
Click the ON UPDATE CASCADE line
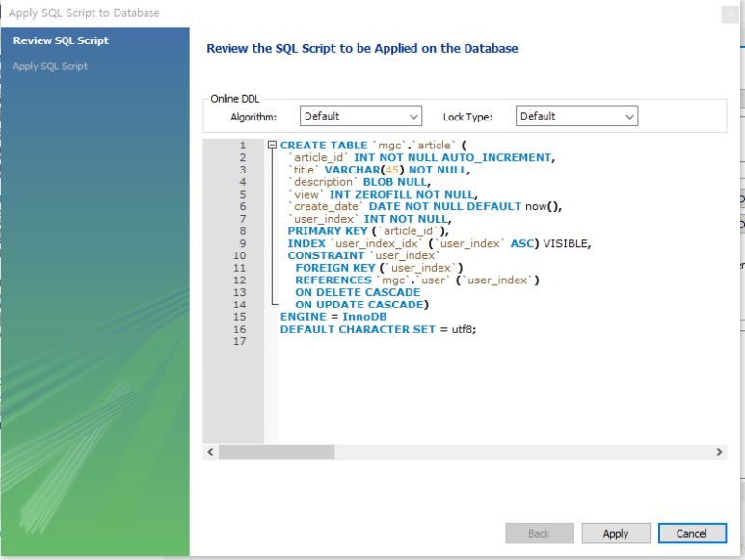point(362,305)
